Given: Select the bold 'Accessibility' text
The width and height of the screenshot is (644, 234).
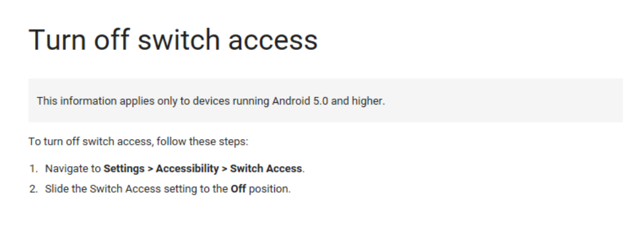Looking at the screenshot, I should (x=187, y=169).
